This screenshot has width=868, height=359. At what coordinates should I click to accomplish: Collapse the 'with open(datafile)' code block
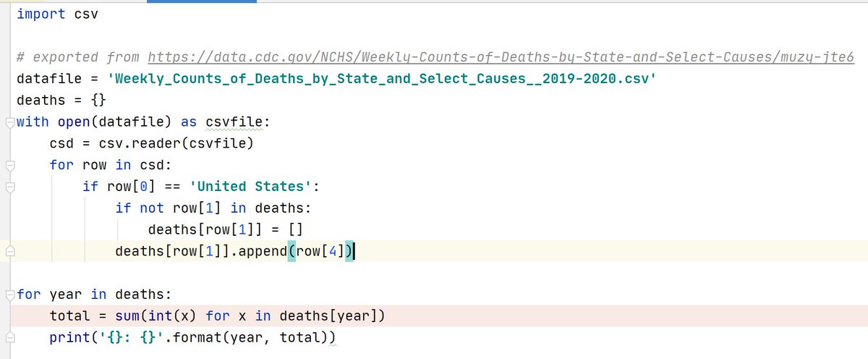coord(9,122)
